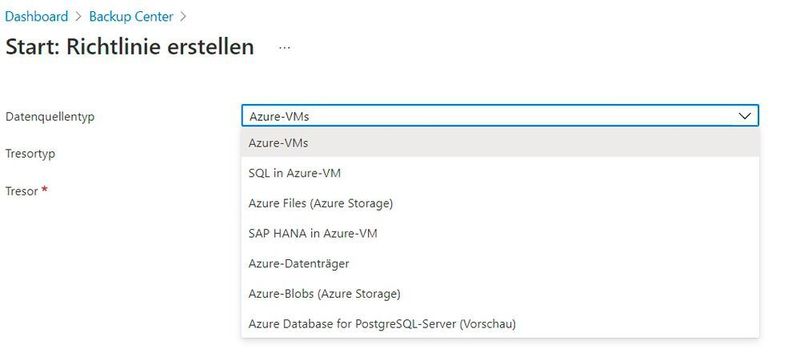Click the Datenquellentyp field label

coord(50,117)
